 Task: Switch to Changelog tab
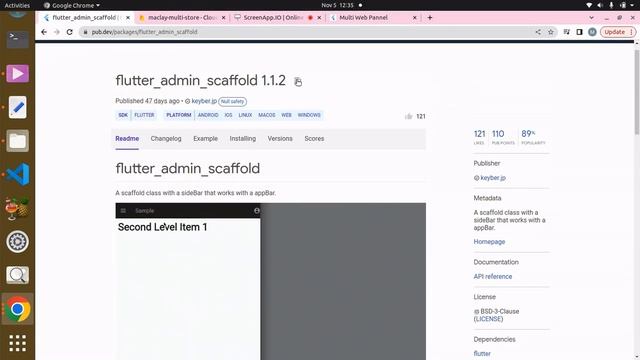166,139
